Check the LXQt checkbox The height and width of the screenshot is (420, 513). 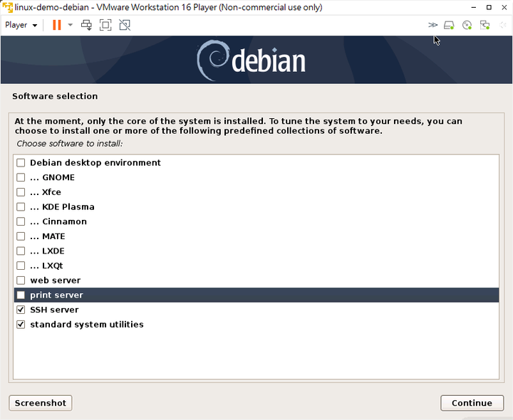pos(21,266)
